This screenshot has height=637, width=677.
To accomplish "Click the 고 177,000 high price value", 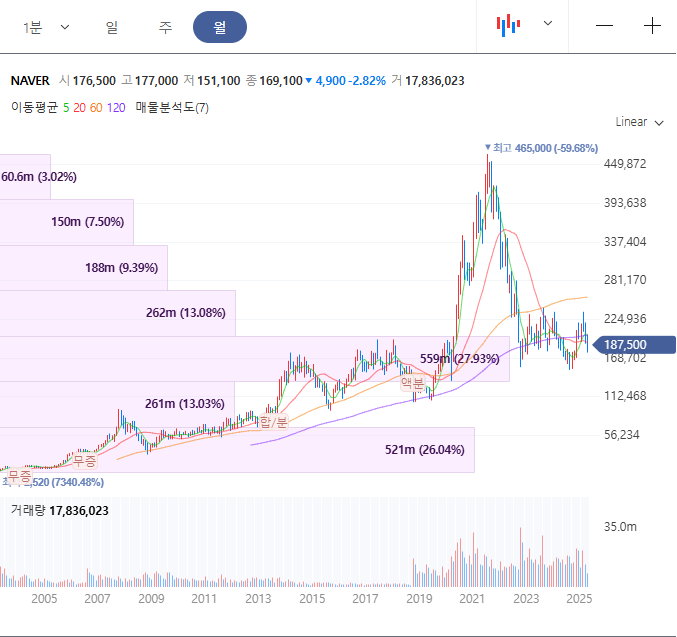I will (x=149, y=81).
